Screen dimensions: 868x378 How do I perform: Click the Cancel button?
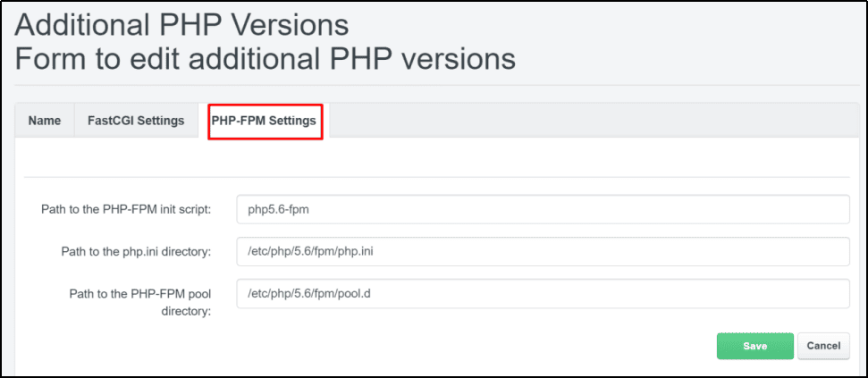(x=823, y=346)
